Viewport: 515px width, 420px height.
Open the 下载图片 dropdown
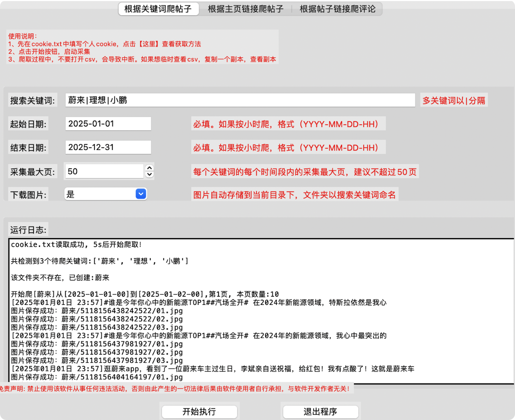point(106,194)
